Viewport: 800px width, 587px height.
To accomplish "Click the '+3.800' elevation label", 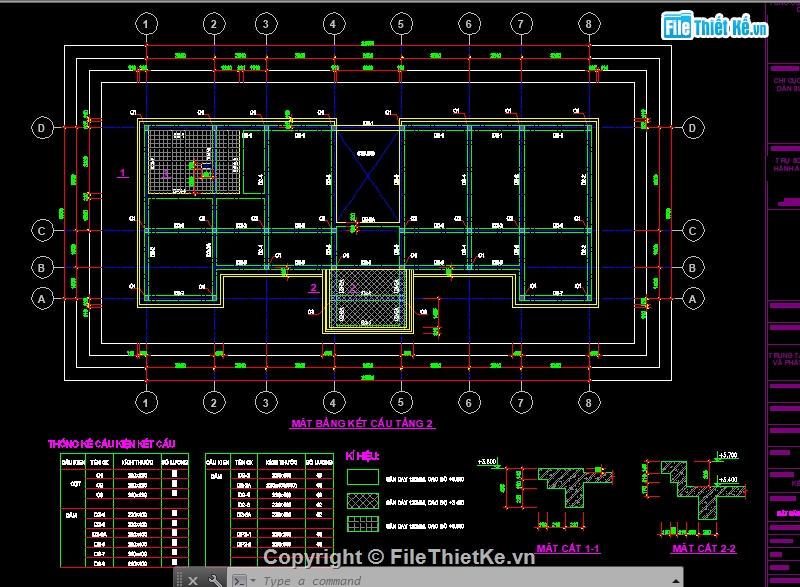I will pyautogui.click(x=487, y=462).
